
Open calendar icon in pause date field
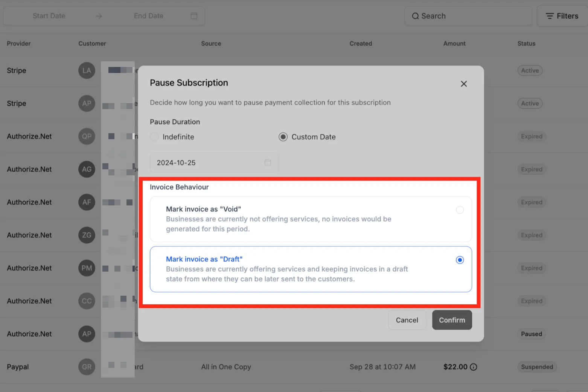pos(268,163)
